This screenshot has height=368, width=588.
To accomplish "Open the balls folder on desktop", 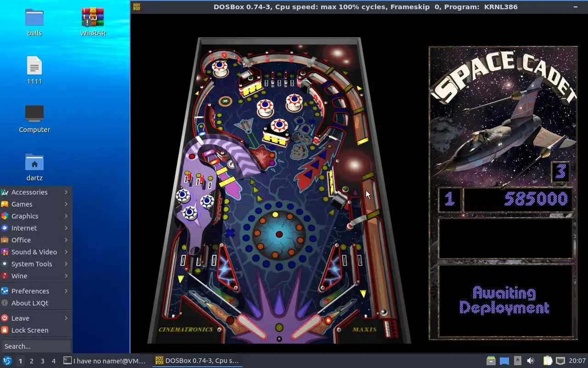I will (34, 22).
